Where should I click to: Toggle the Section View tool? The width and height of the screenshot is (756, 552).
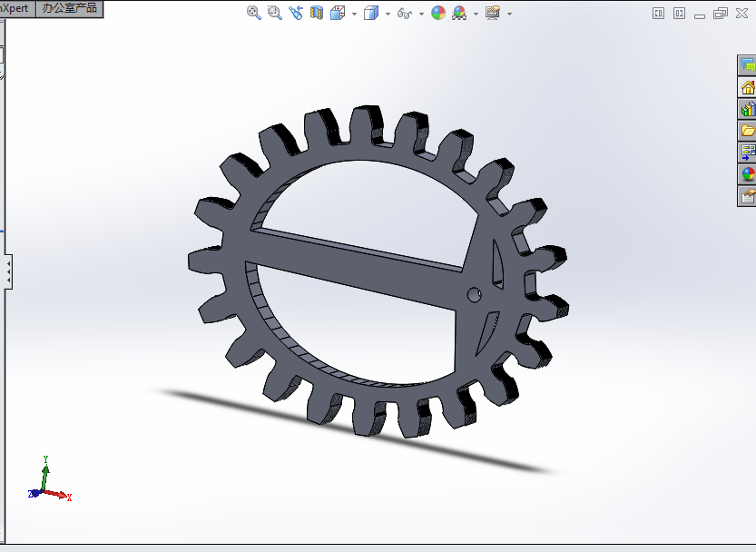(316, 13)
